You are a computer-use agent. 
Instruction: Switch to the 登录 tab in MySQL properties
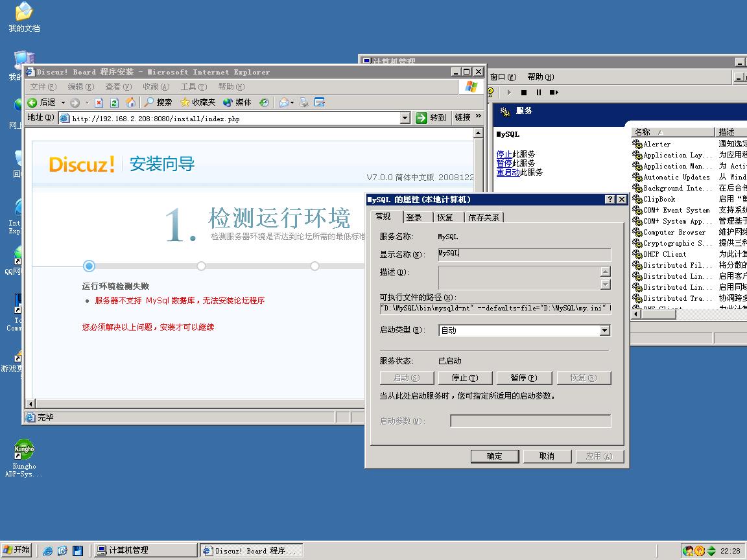point(414,218)
